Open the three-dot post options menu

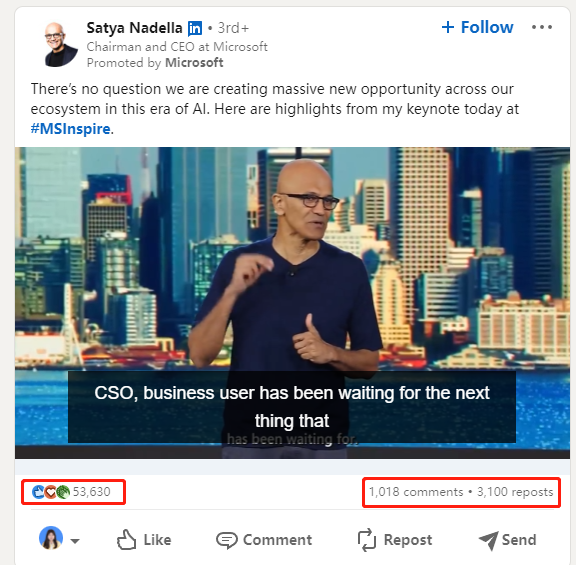click(542, 27)
